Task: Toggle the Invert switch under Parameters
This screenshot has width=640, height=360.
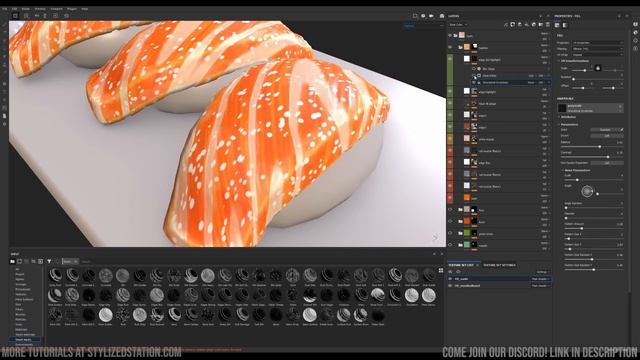Action: tap(607, 136)
